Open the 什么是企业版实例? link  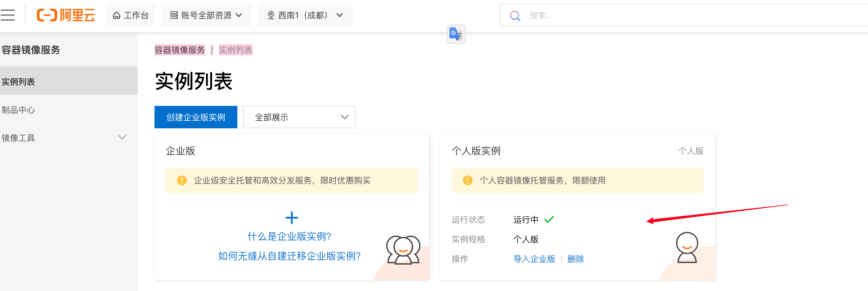pyautogui.click(x=289, y=236)
